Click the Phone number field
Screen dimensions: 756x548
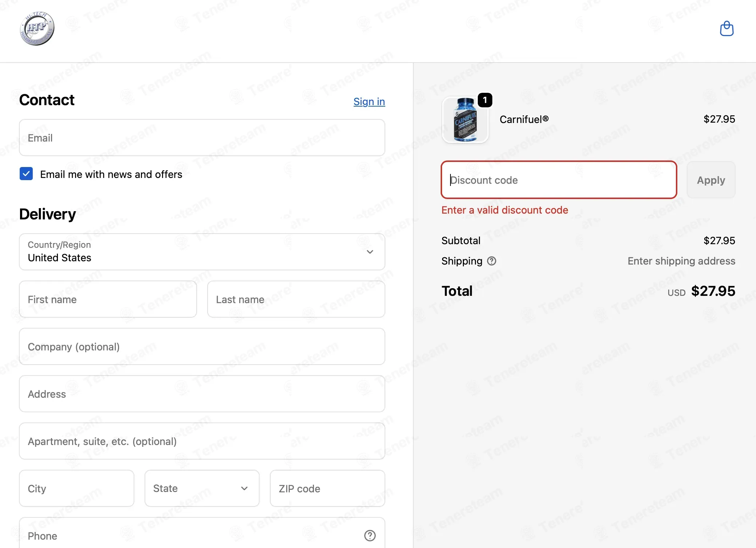coord(202,533)
